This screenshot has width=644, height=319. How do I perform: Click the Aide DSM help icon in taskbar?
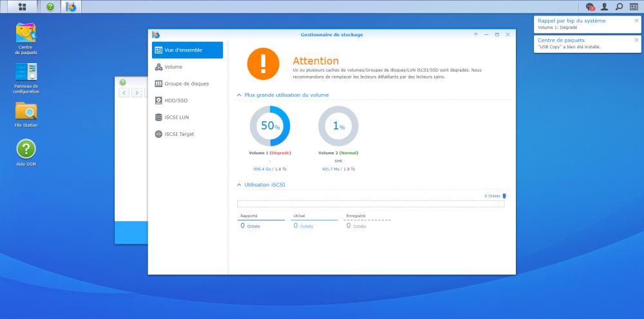[50, 7]
